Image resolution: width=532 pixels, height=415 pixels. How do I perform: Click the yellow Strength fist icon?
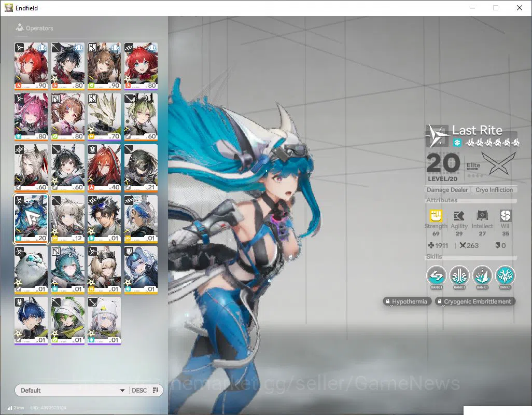436,215
